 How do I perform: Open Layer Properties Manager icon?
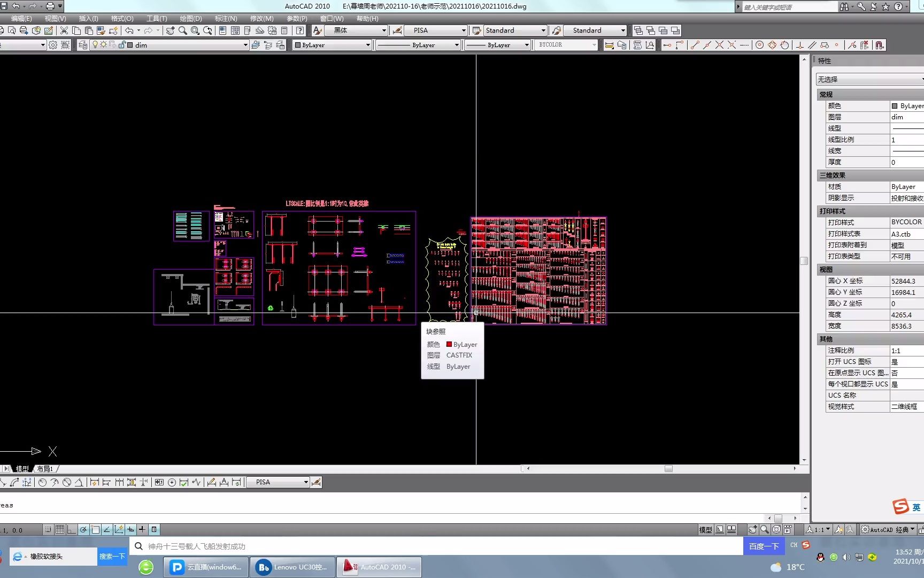[83, 45]
